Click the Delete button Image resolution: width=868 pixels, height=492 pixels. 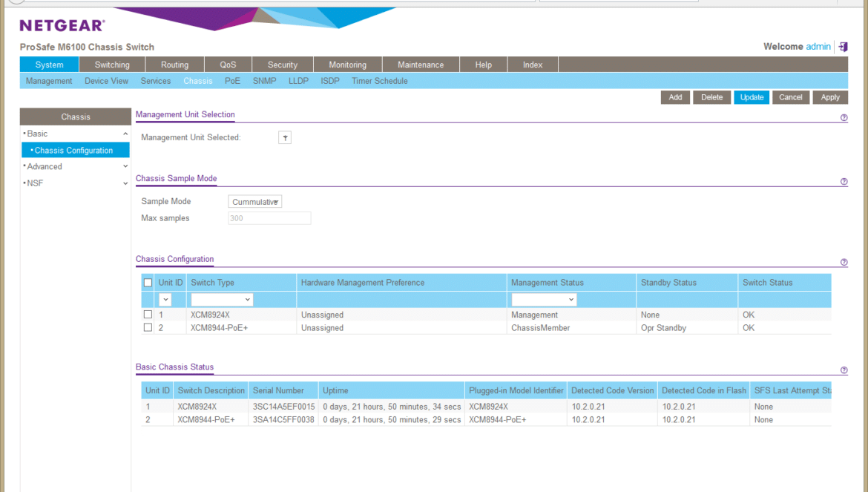pos(712,97)
